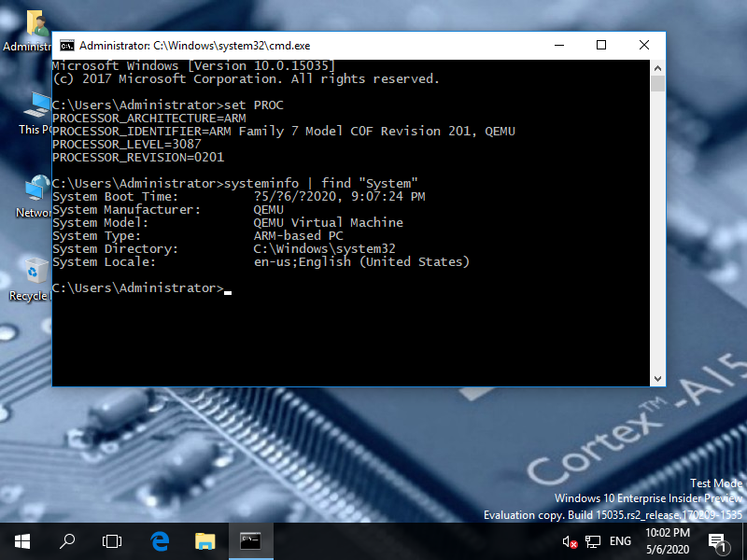Viewport: 747px width, 560px height.
Task: Open the clock showing 10:02 PM
Action: 668,541
